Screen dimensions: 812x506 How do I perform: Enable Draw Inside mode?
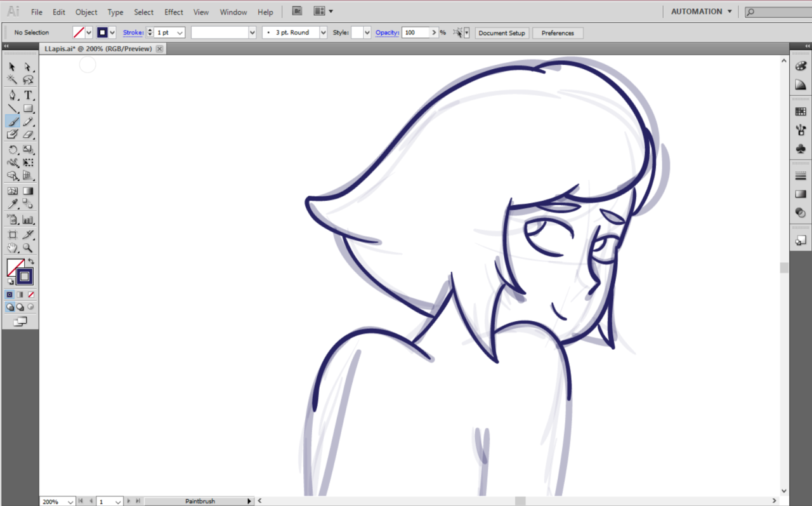30,307
